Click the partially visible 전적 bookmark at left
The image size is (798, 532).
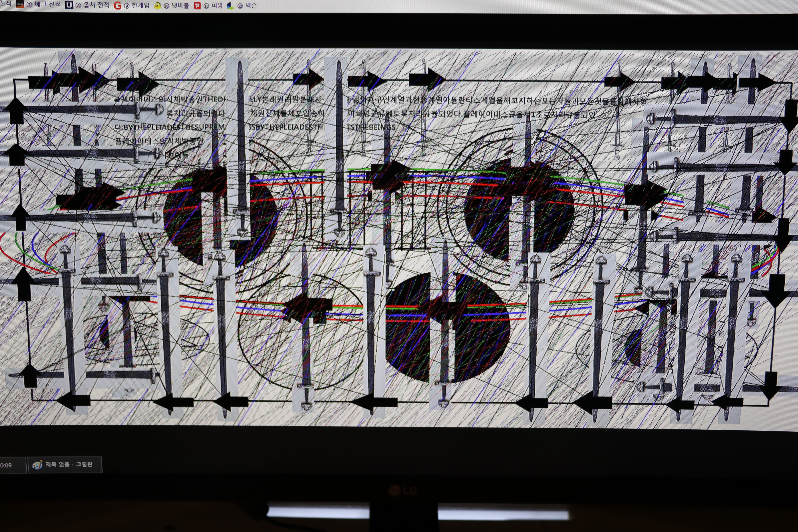(x=5, y=4)
